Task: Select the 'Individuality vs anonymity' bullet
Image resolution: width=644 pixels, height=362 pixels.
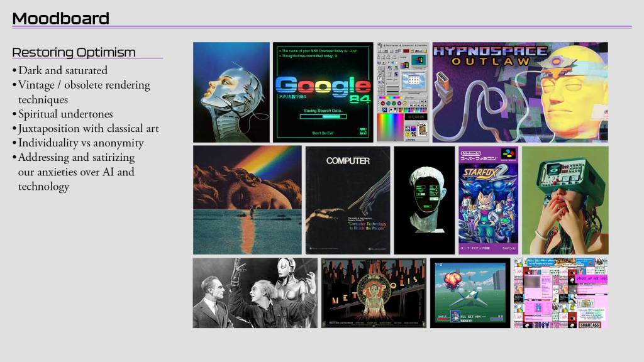Action: coord(80,143)
